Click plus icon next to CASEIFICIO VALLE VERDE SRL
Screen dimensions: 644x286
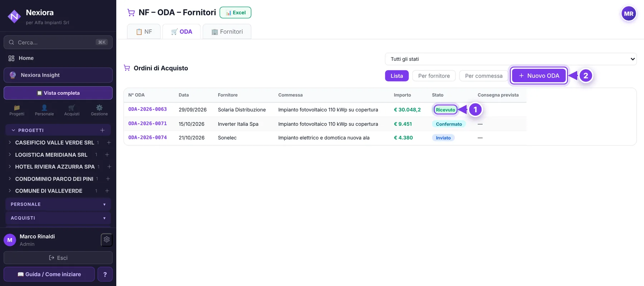click(x=109, y=142)
